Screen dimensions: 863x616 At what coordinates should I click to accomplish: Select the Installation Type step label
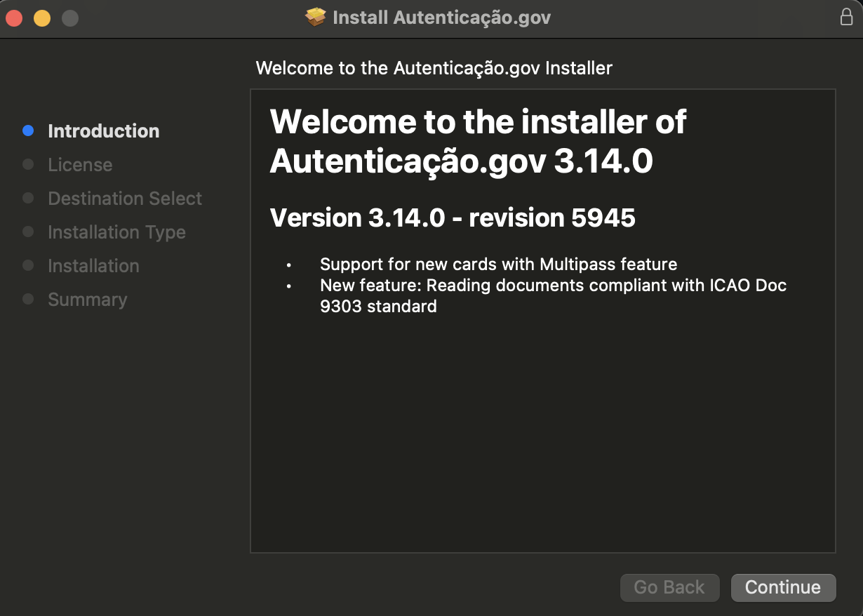point(116,232)
